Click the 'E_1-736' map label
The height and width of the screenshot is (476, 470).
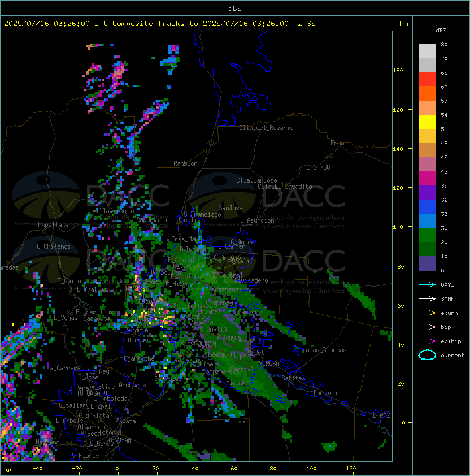pyautogui.click(x=318, y=167)
